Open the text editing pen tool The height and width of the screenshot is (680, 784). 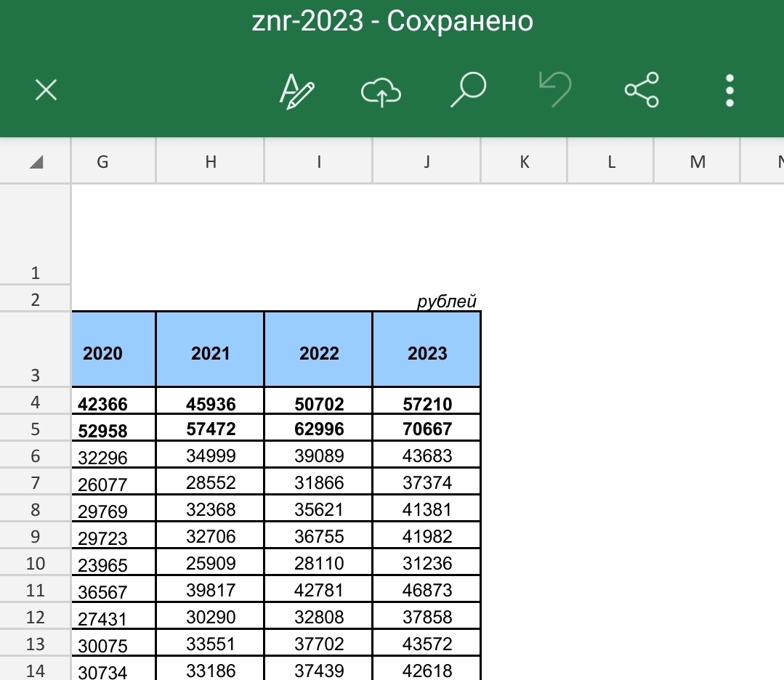click(x=297, y=92)
